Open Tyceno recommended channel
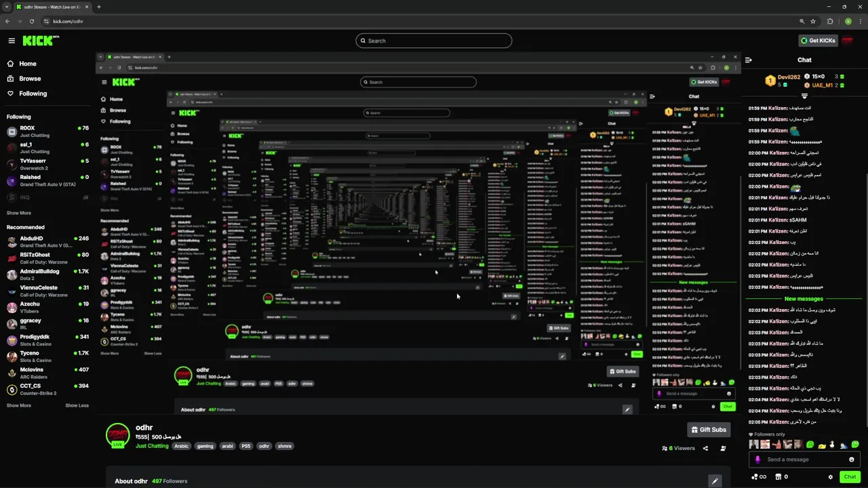868x488 pixels. click(x=47, y=356)
